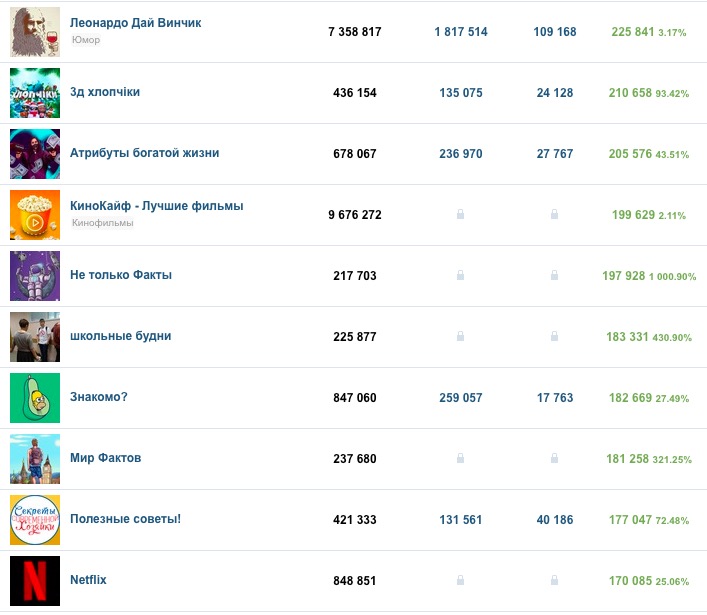Click the green avocado avatar of Знакомо?
Viewport: 707px width, 615px height.
[35, 398]
